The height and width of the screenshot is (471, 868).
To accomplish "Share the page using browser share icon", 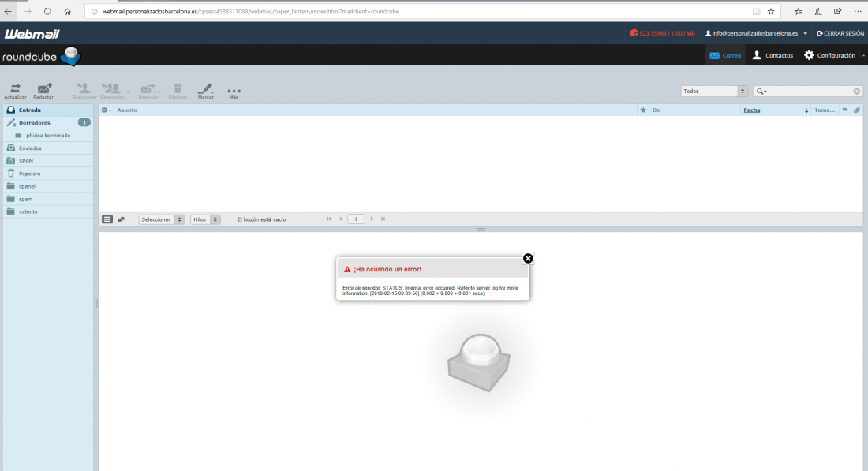I will pyautogui.click(x=837, y=11).
